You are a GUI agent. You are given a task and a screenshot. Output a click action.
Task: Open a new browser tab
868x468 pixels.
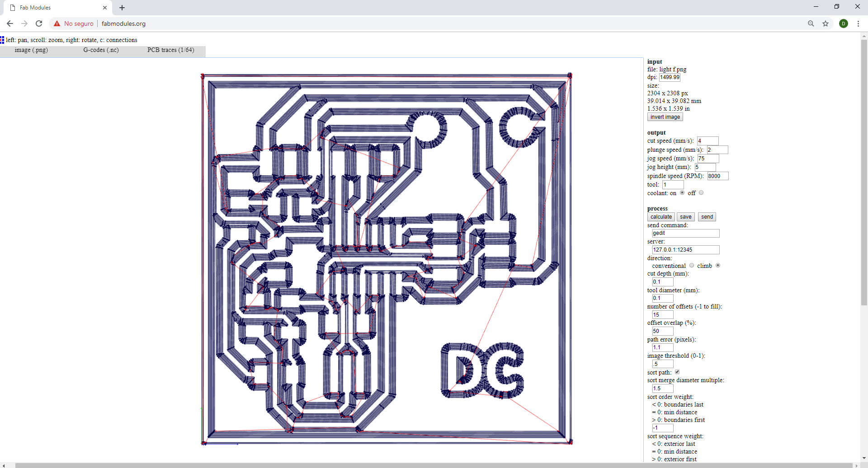[x=122, y=8]
